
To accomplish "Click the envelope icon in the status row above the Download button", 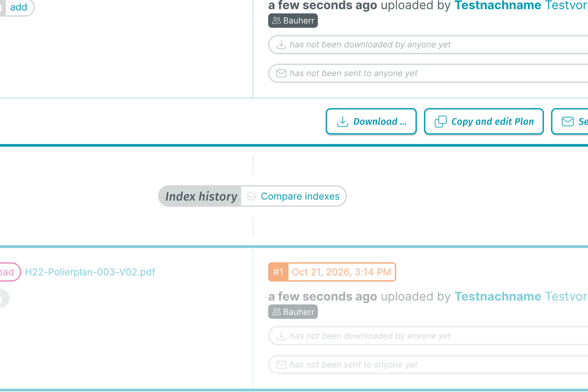I will coord(281,73).
